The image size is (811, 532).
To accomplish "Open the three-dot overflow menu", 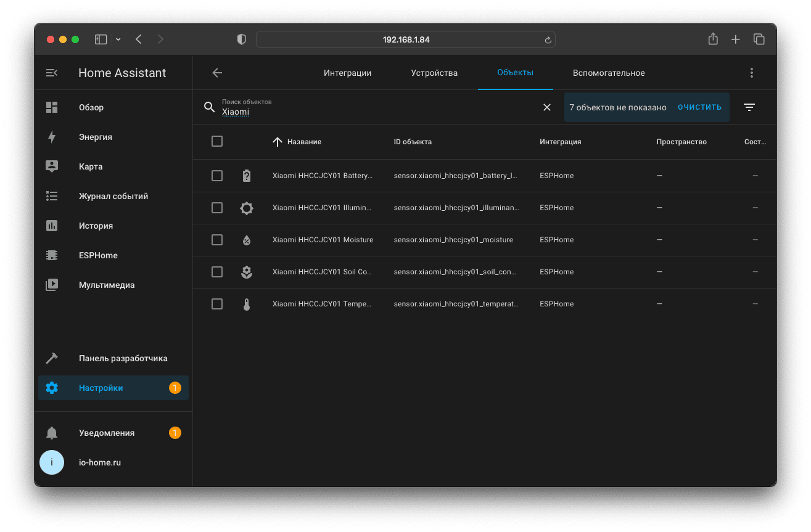I will (x=751, y=73).
